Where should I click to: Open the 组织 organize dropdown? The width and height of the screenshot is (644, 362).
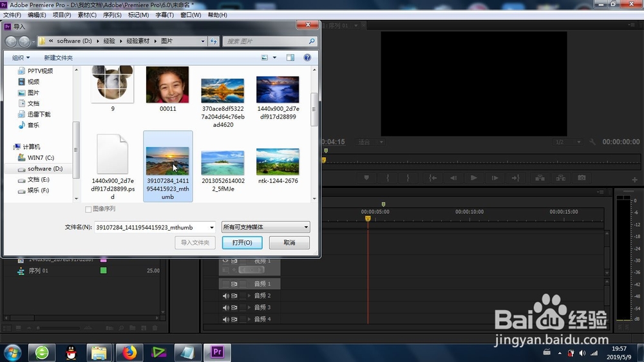click(21, 57)
